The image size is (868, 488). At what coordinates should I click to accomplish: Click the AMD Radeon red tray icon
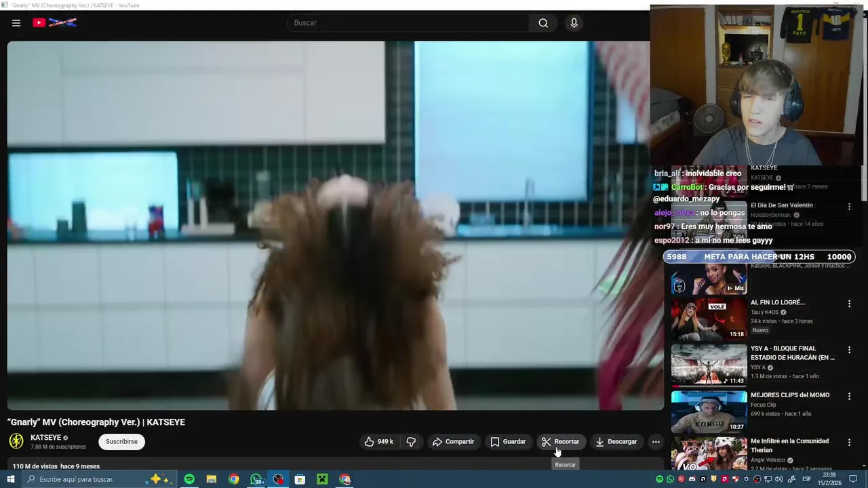725,479
